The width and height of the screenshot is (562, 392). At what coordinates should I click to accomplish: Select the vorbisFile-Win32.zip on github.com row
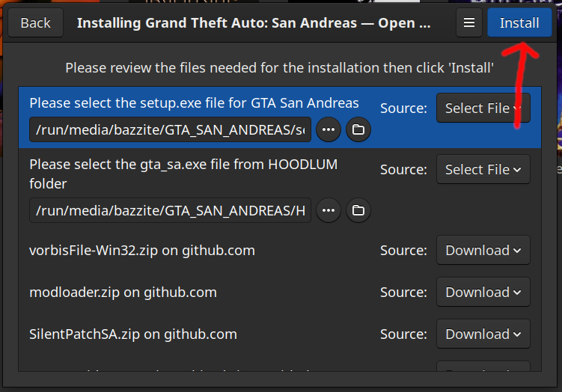pyautogui.click(x=280, y=250)
